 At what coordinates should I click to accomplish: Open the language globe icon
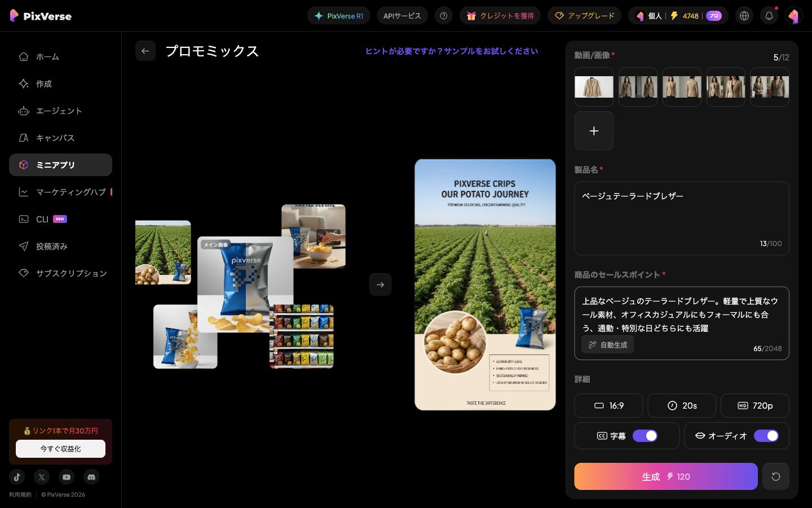(x=744, y=16)
